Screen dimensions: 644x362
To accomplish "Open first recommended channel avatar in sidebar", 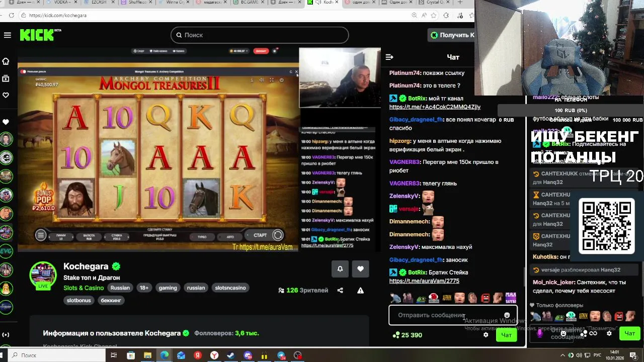I will [x=6, y=139].
